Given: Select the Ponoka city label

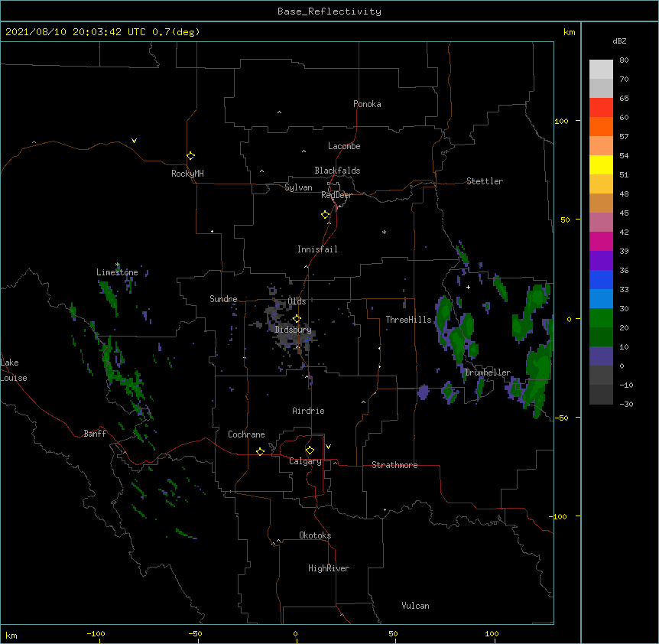Looking at the screenshot, I should pos(367,104).
